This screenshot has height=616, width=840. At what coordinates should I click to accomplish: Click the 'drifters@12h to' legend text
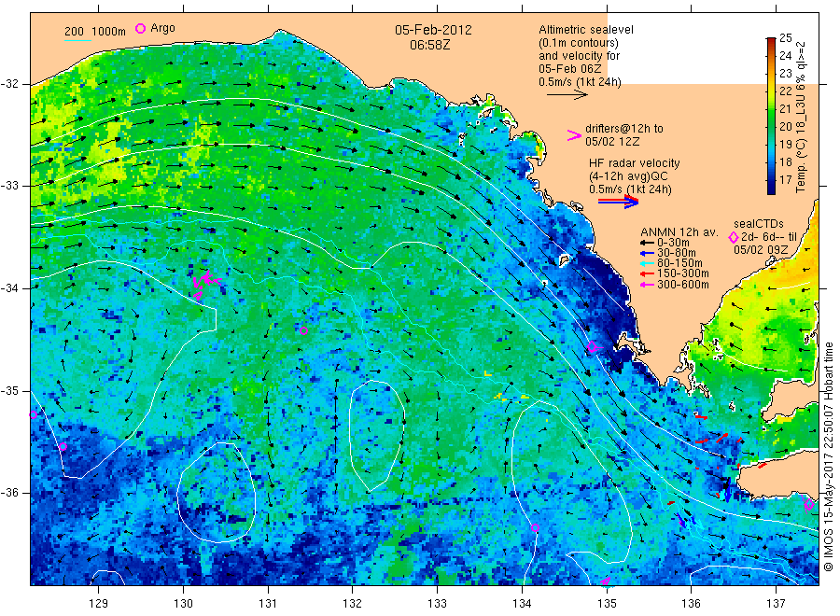pos(624,129)
